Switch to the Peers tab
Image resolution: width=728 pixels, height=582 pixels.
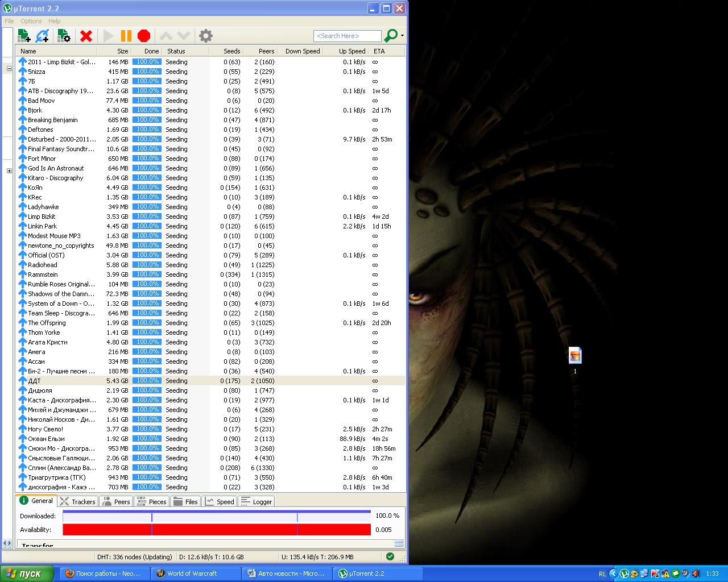tap(117, 501)
